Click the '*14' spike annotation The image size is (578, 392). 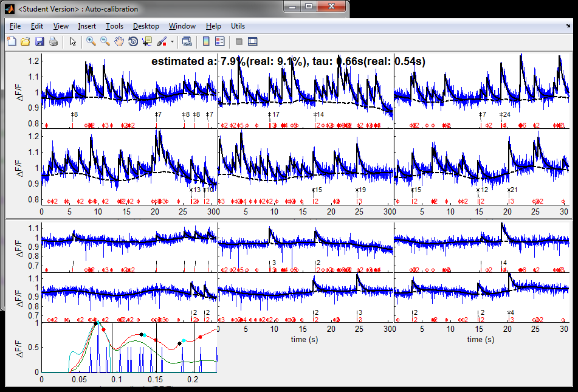(318, 114)
